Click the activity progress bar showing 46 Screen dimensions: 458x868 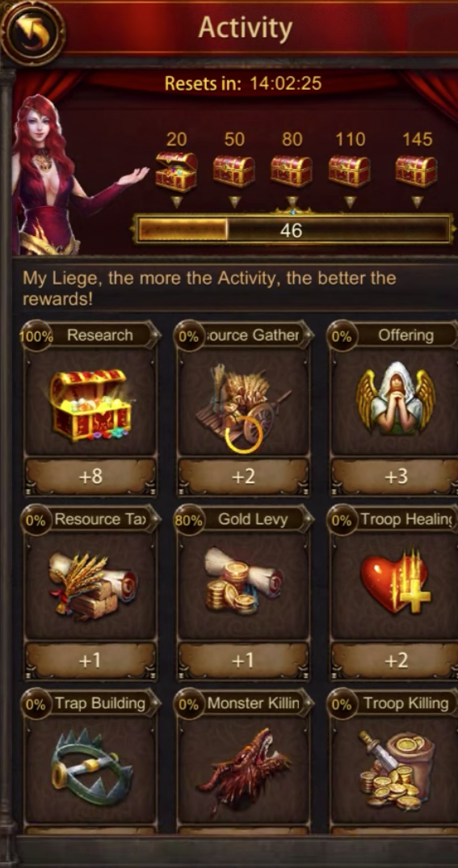tap(292, 230)
